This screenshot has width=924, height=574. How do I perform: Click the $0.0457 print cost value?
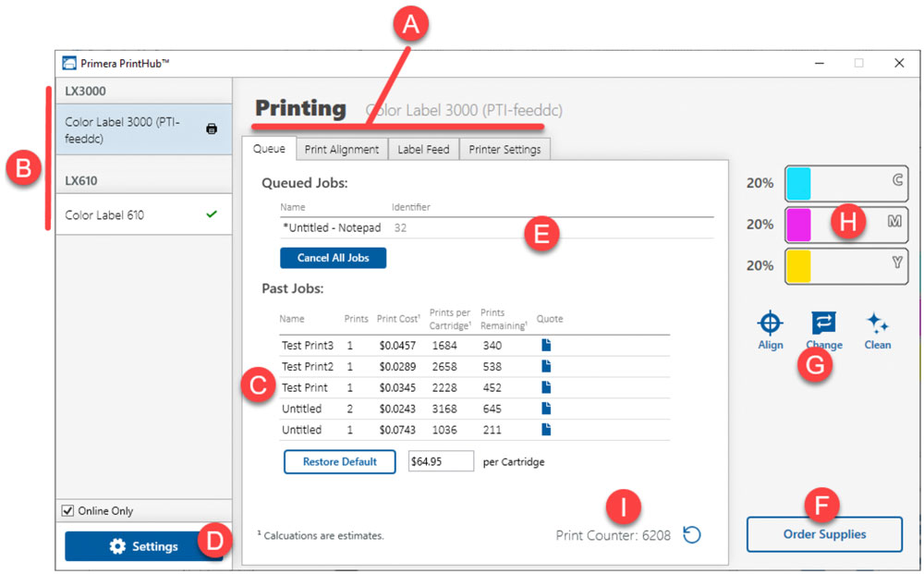pyautogui.click(x=397, y=346)
